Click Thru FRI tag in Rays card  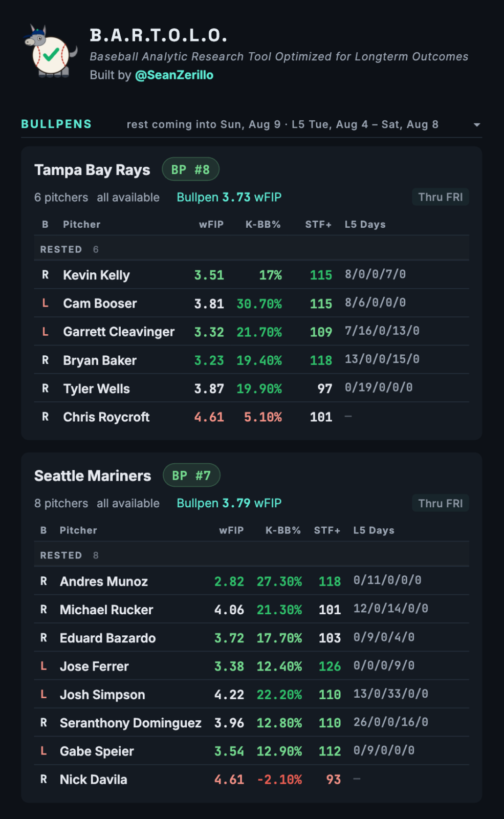tap(440, 197)
